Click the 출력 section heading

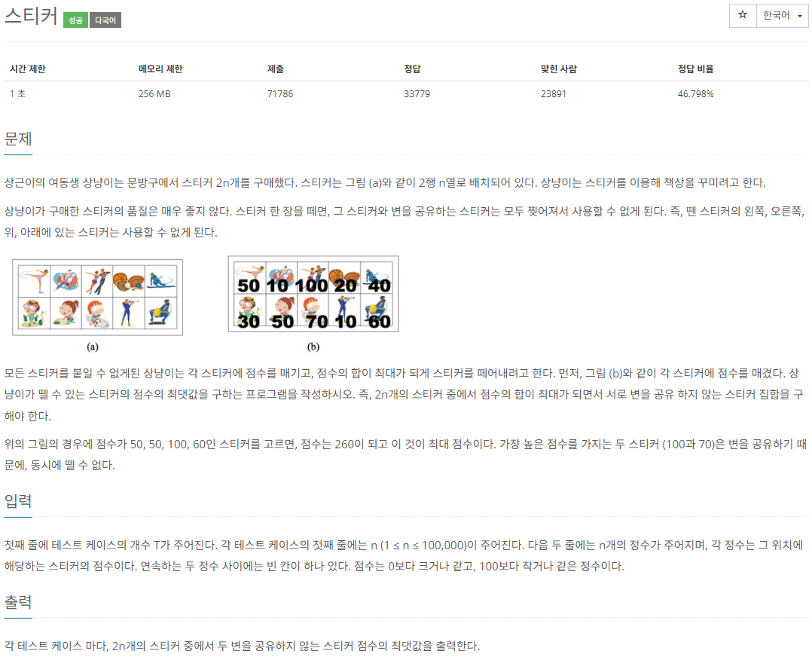(x=18, y=602)
